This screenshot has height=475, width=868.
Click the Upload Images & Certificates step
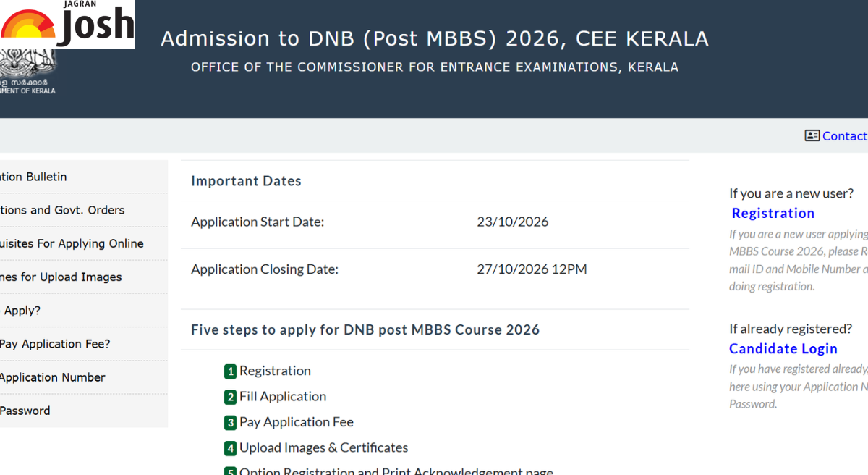(324, 447)
